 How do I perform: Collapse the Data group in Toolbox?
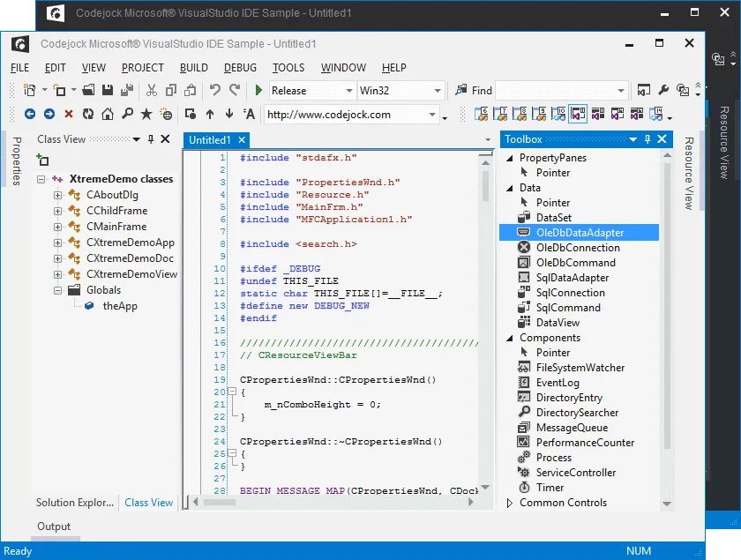pos(510,188)
